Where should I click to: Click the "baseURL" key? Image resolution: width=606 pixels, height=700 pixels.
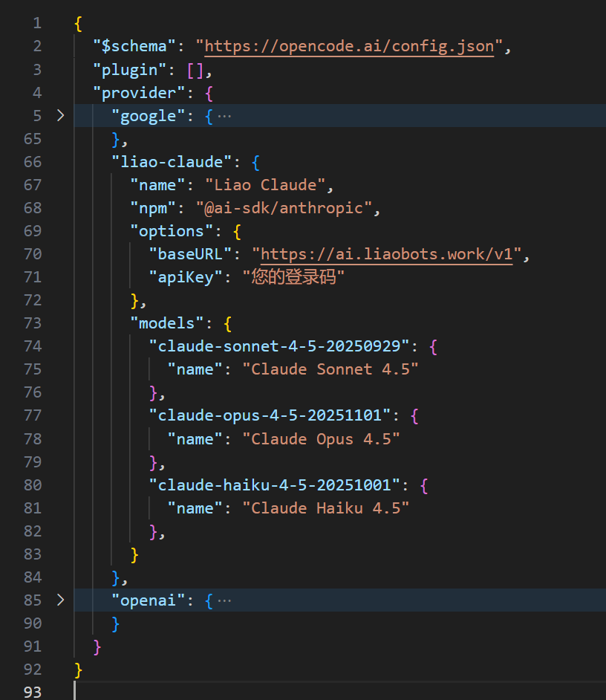coord(191,254)
